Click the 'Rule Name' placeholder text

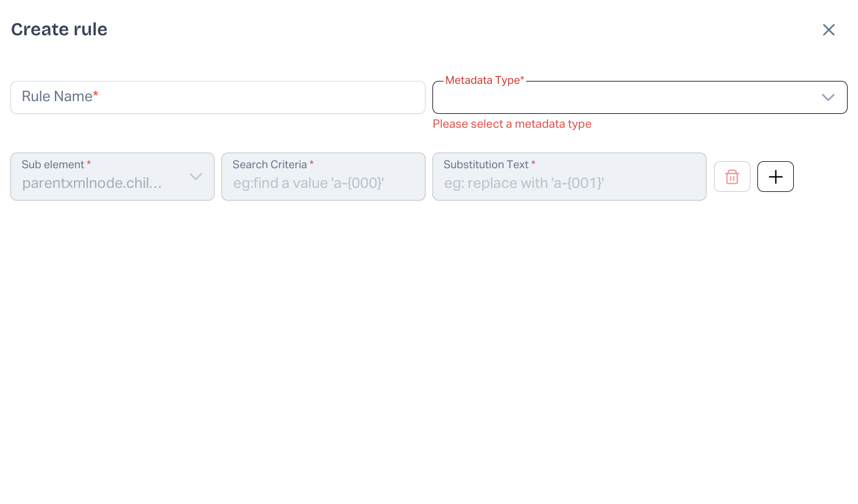57,97
